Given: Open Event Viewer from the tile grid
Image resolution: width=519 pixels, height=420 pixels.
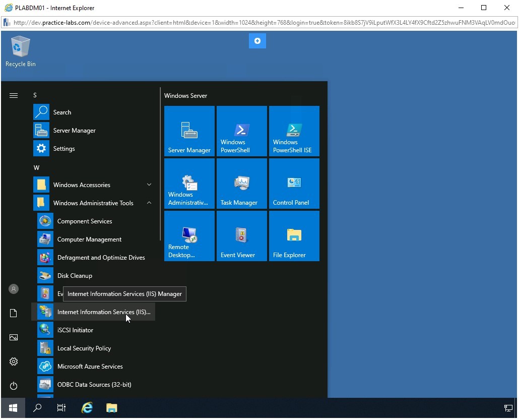Looking at the screenshot, I should pos(241,236).
